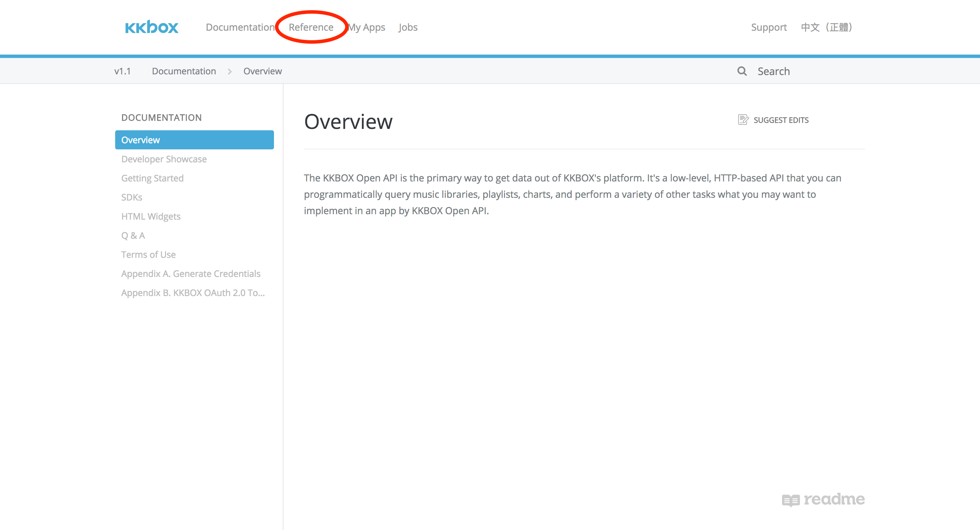The width and height of the screenshot is (980, 530).
Task: Click Overview in the breadcrumb trail
Action: click(262, 71)
